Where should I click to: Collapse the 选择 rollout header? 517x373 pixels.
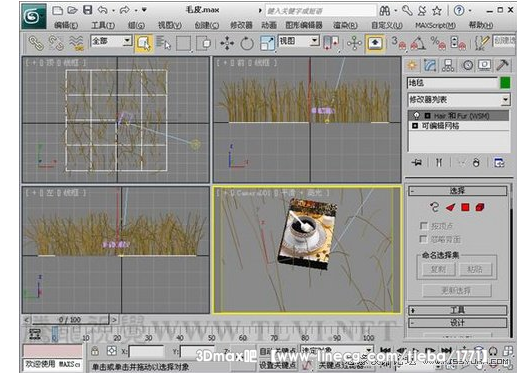coord(457,191)
